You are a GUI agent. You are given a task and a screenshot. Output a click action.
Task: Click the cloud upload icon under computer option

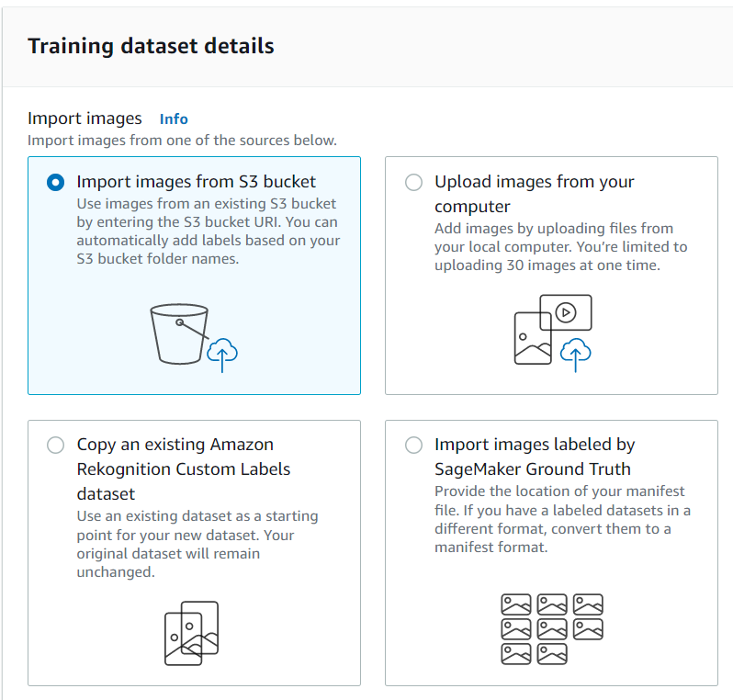pyautogui.click(x=575, y=355)
